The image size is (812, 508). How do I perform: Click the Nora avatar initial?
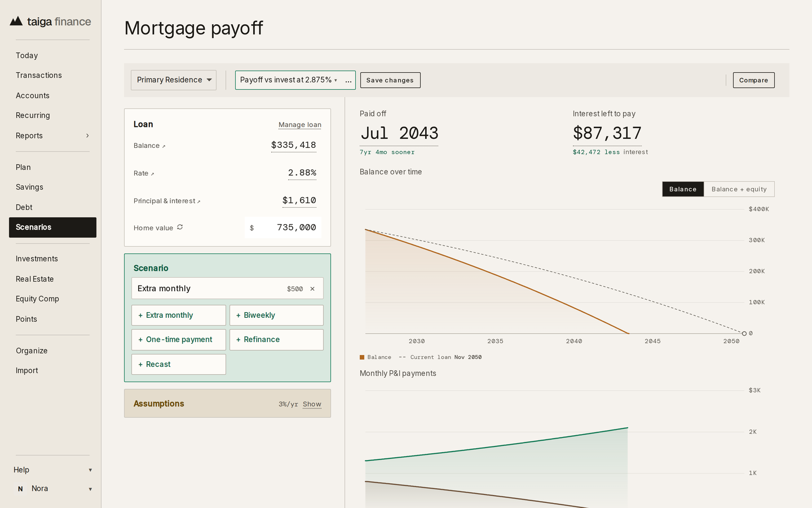tap(20, 489)
